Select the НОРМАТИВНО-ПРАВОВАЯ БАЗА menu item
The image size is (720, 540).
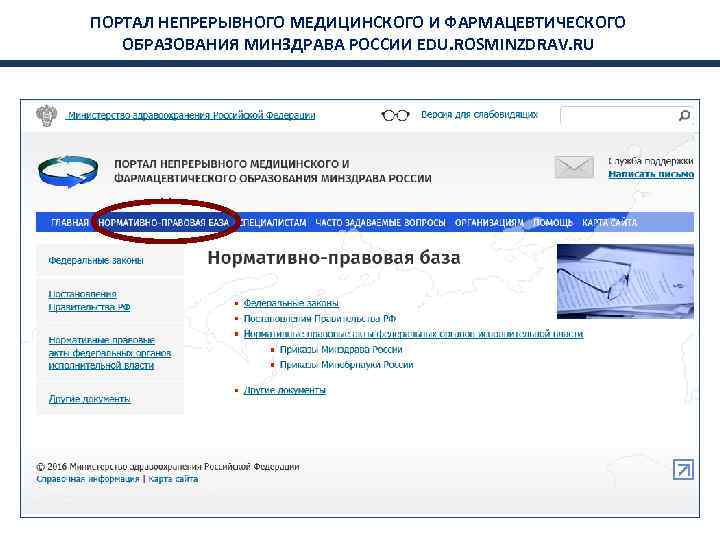(x=163, y=222)
